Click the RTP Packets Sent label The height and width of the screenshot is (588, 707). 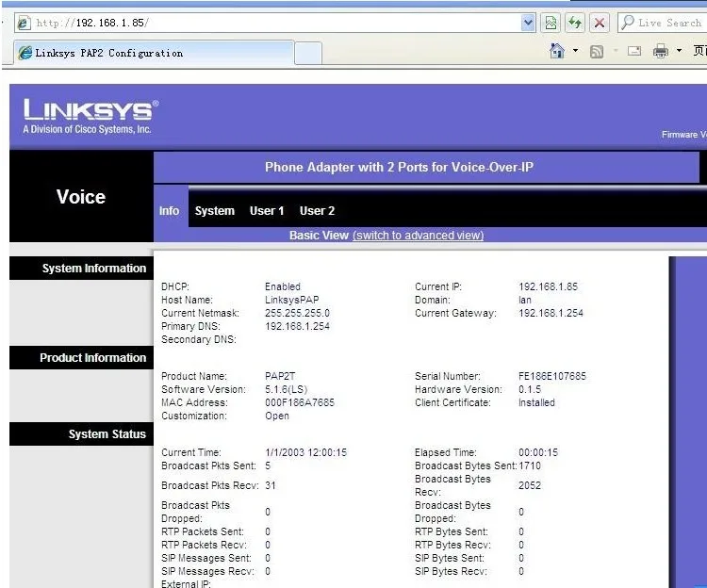point(203,531)
